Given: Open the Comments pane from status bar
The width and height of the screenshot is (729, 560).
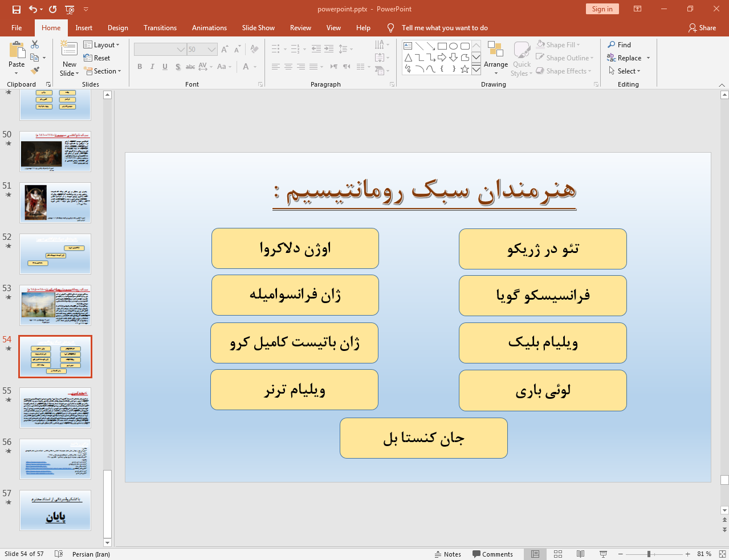Looking at the screenshot, I should click(492, 554).
